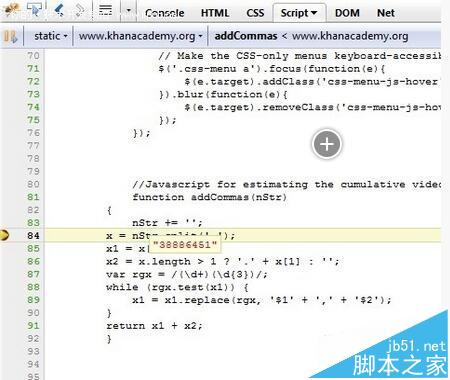The width and height of the screenshot is (450, 380).
Task: Select www.khanacademy.org in the stack breadcrumb
Action: [350, 36]
